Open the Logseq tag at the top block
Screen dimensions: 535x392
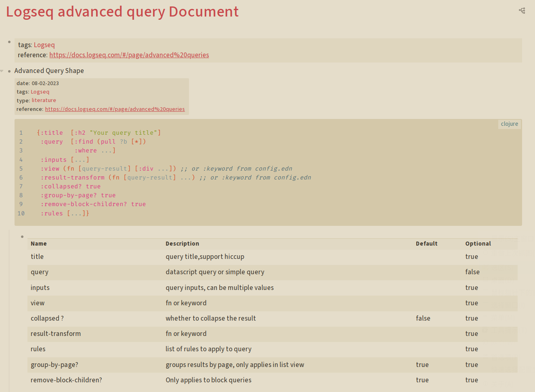click(x=44, y=45)
